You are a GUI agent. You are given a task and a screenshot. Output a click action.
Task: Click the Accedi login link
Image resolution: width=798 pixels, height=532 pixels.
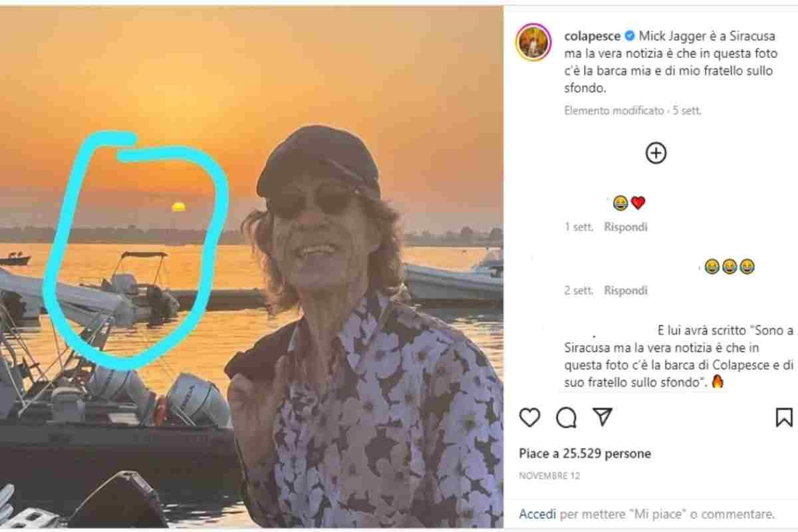click(536, 514)
